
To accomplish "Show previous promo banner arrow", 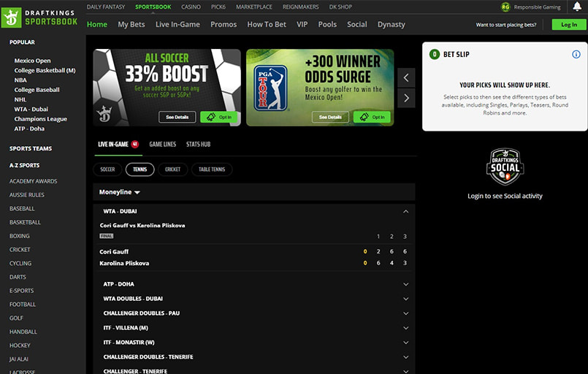I will 406,77.
